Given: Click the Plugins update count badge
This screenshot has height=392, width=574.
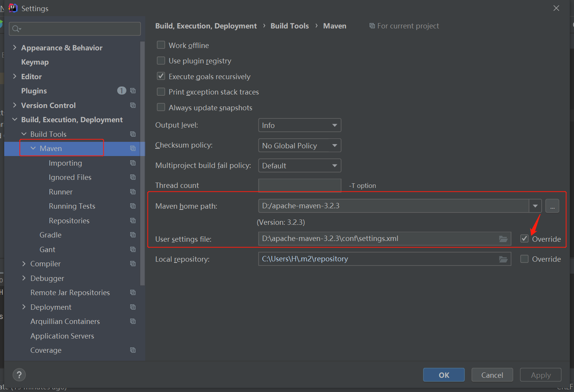Looking at the screenshot, I should (121, 91).
